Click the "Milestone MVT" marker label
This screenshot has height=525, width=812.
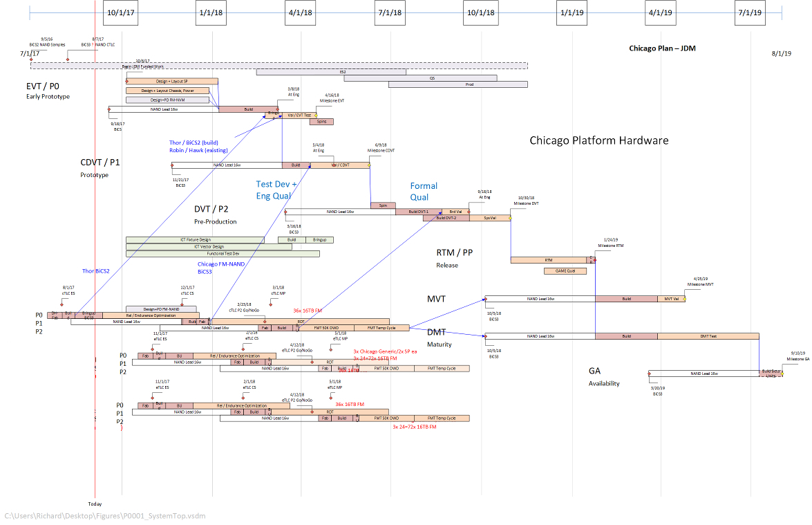701,284
